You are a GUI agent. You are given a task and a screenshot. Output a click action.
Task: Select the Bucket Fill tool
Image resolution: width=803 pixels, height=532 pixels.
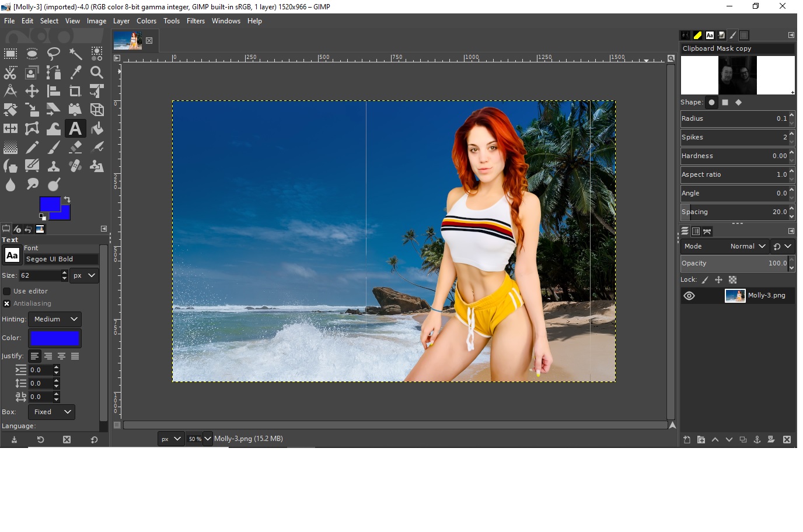point(97,128)
